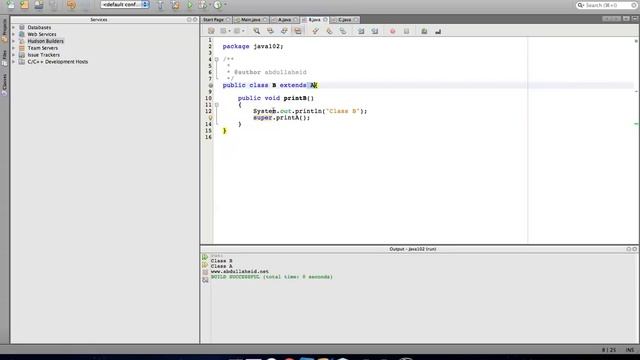Click 'www.abdullaheid.net' output line

(x=240, y=271)
